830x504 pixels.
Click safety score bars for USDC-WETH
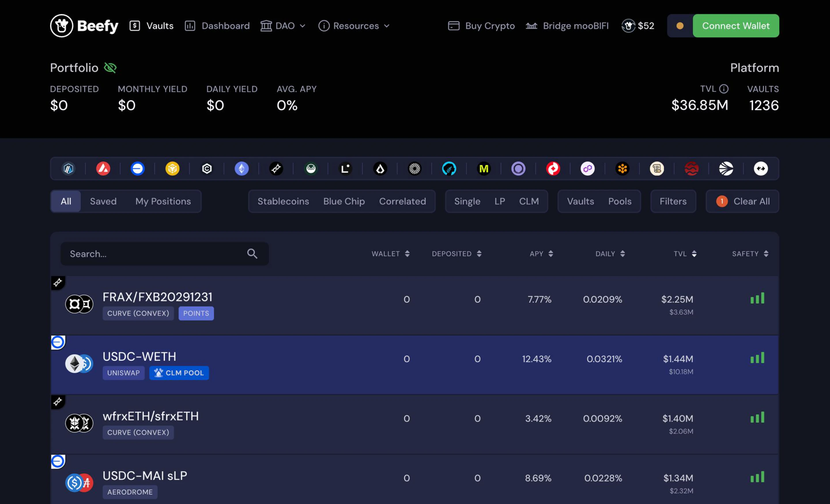[x=757, y=357]
